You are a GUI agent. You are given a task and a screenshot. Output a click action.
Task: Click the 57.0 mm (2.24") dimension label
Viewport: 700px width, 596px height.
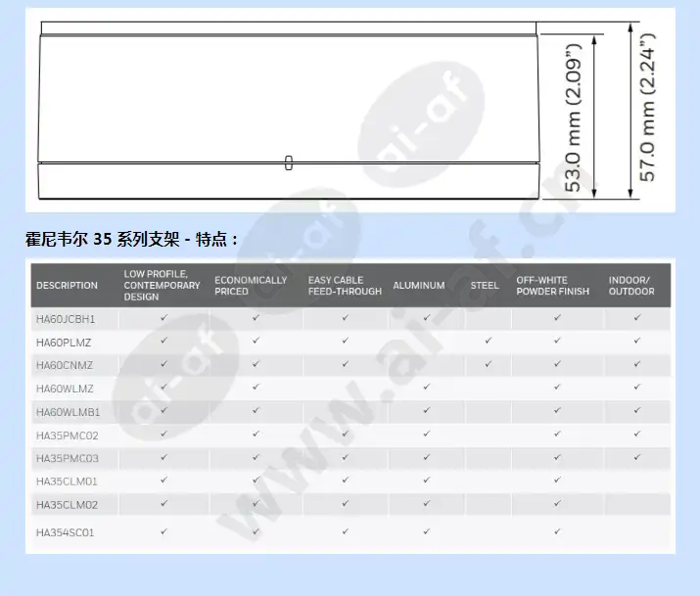click(x=648, y=108)
